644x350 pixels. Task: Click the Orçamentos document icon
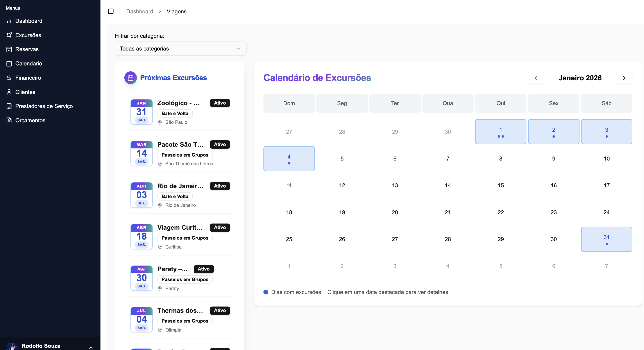(9, 120)
